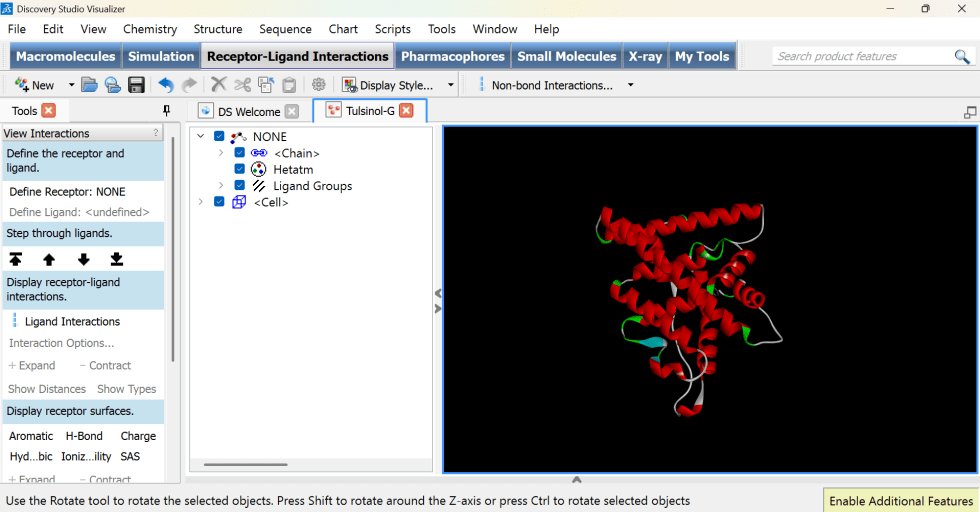Expand the Ligand Groups node
The height and width of the screenshot is (512, 980).
[x=221, y=185]
